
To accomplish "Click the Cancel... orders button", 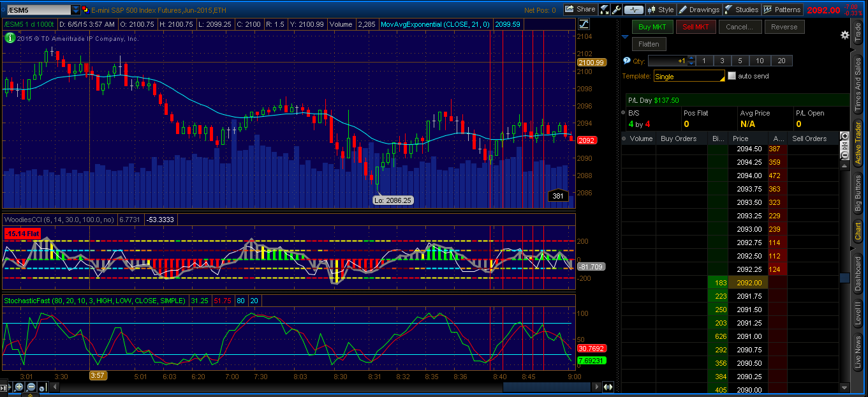I will point(739,27).
